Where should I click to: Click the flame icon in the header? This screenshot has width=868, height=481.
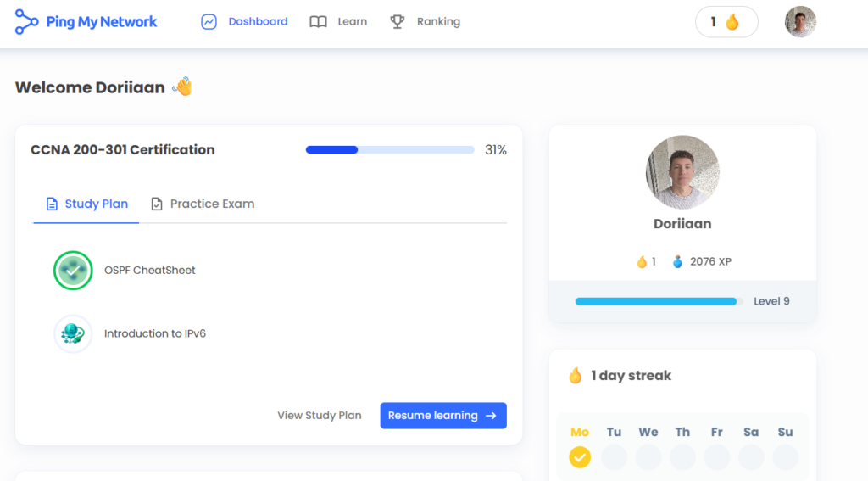(x=732, y=21)
